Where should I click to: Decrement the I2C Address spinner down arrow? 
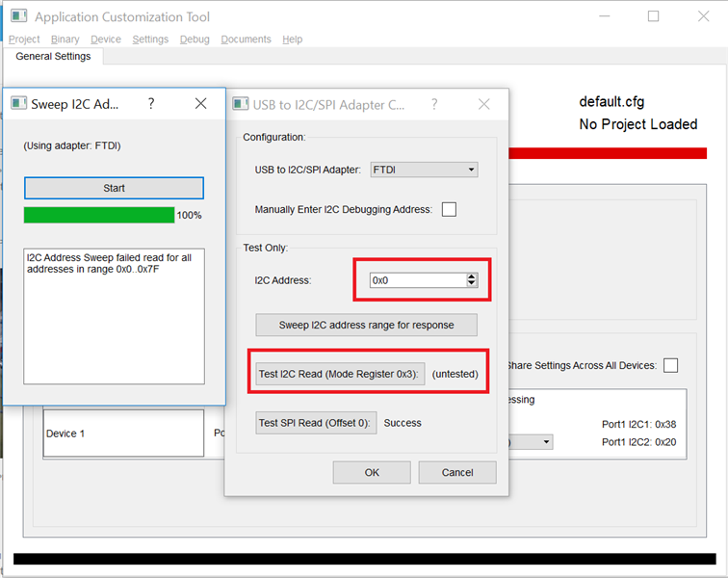pyautogui.click(x=472, y=283)
